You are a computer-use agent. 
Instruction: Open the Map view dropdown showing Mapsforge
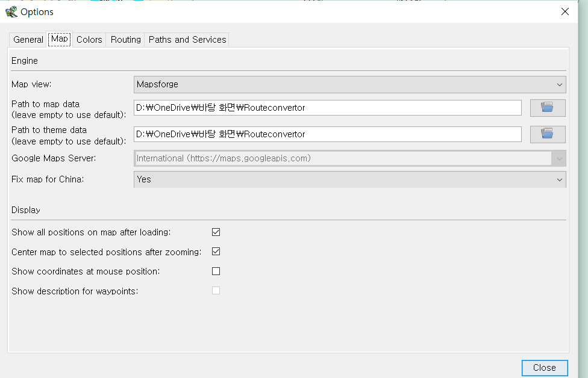coord(349,84)
